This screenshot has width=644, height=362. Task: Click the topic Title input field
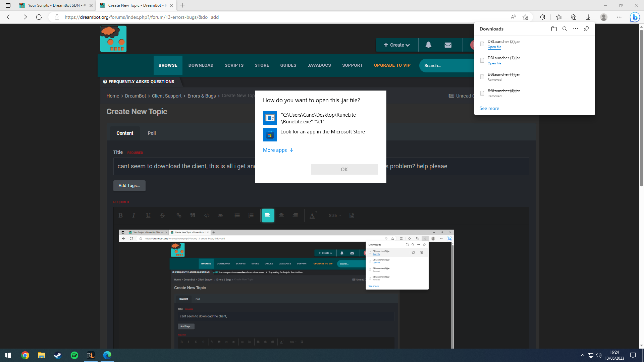321,166
